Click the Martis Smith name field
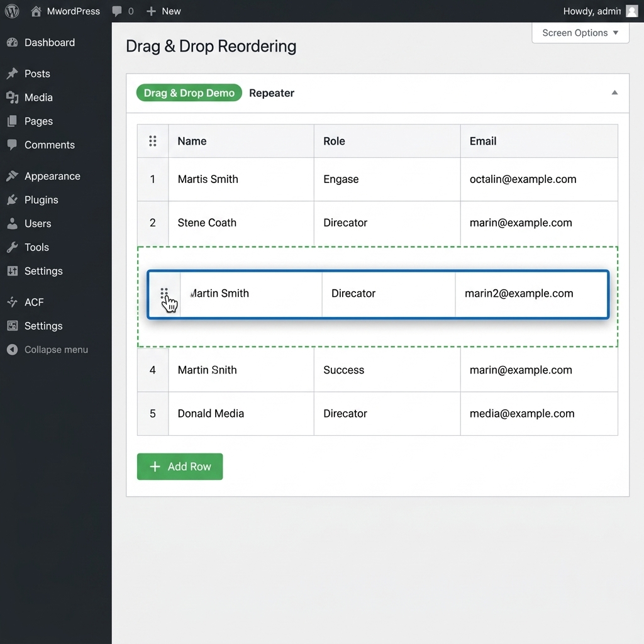The image size is (644, 644). click(241, 179)
